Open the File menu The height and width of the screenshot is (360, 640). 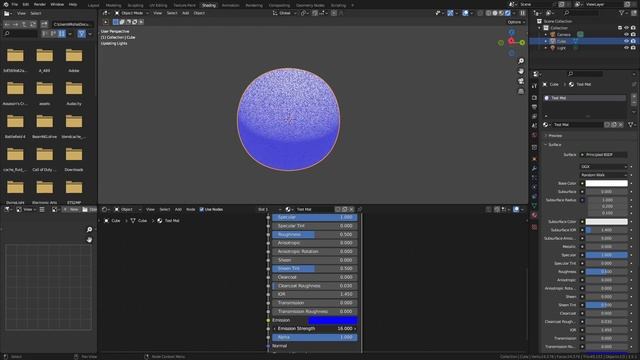(15, 4)
